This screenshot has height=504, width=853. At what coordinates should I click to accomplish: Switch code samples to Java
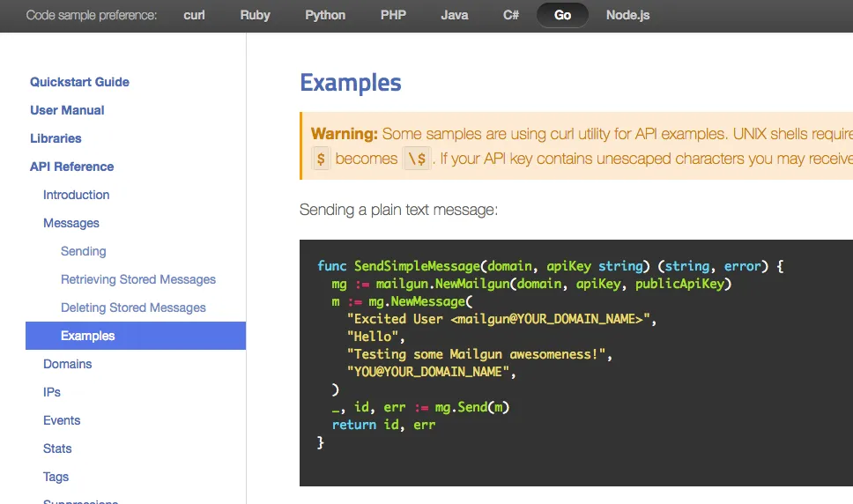(455, 15)
